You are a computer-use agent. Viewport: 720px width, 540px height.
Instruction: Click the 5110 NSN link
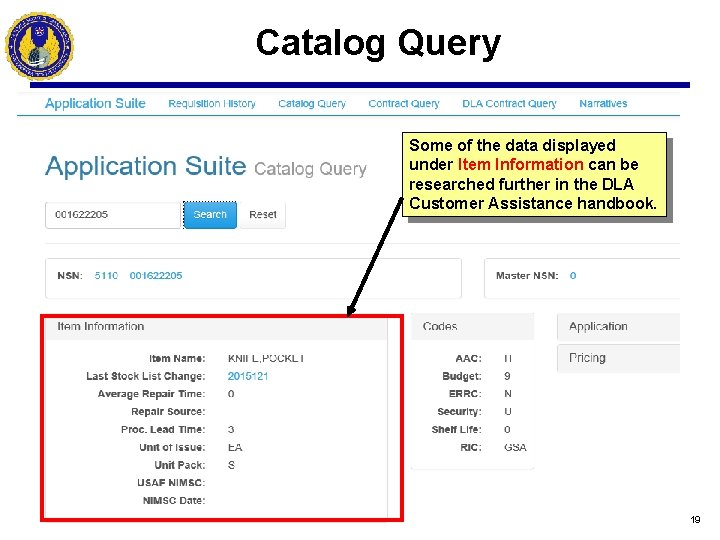click(x=106, y=276)
